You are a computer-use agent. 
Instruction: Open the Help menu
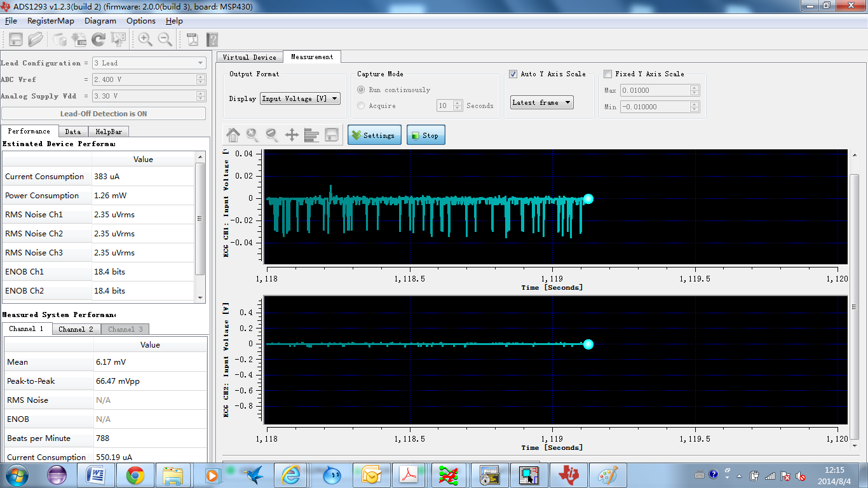pyautogui.click(x=174, y=21)
